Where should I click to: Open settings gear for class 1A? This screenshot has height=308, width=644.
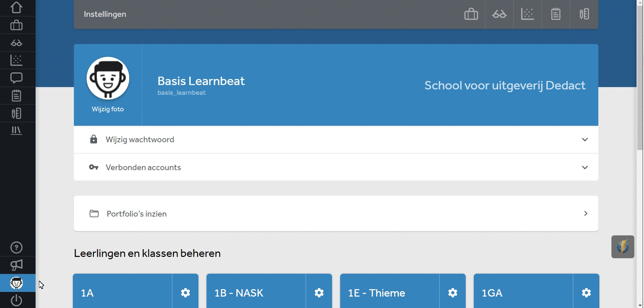[x=185, y=293]
